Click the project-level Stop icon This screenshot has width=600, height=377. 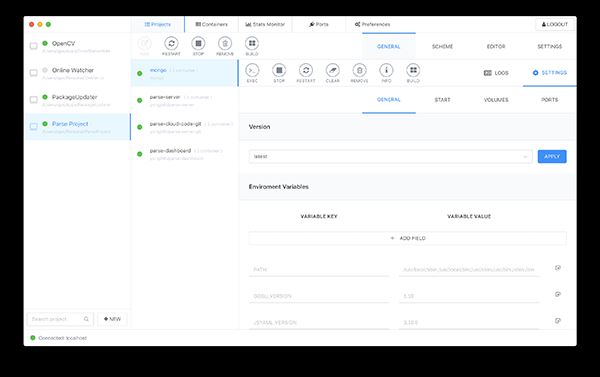click(x=198, y=44)
